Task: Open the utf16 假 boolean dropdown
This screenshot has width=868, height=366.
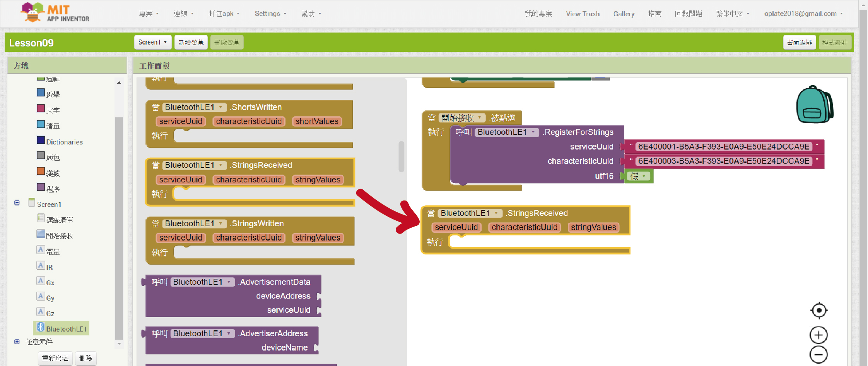Action: pyautogui.click(x=644, y=176)
